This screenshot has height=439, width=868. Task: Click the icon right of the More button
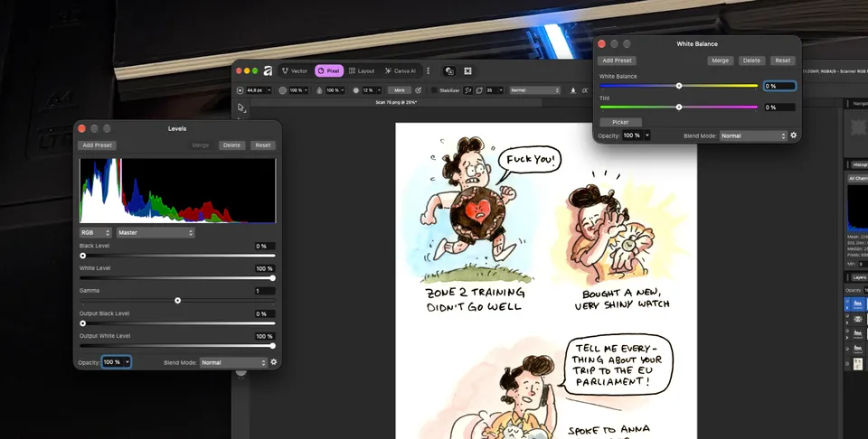[x=418, y=90]
